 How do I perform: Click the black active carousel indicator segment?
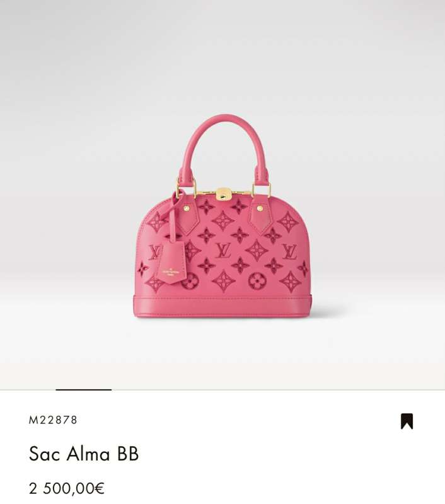click(84, 389)
